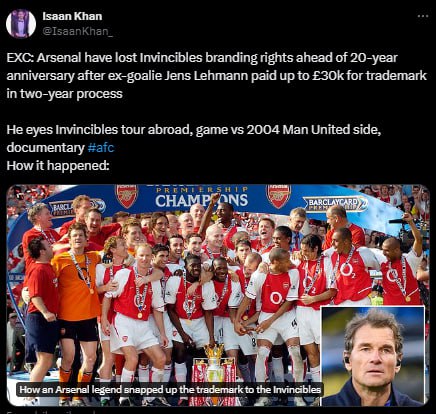Click the Barclaycard logo at the banner's right

(335, 204)
